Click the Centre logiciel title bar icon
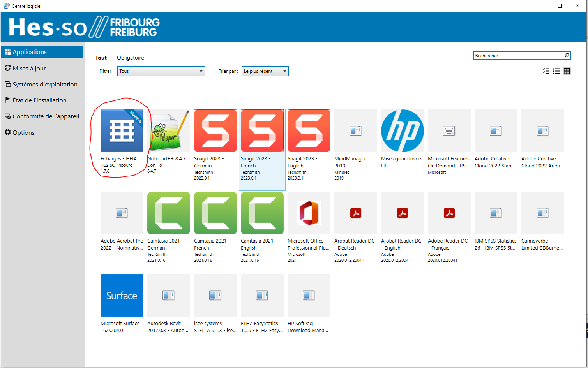 pos(6,6)
